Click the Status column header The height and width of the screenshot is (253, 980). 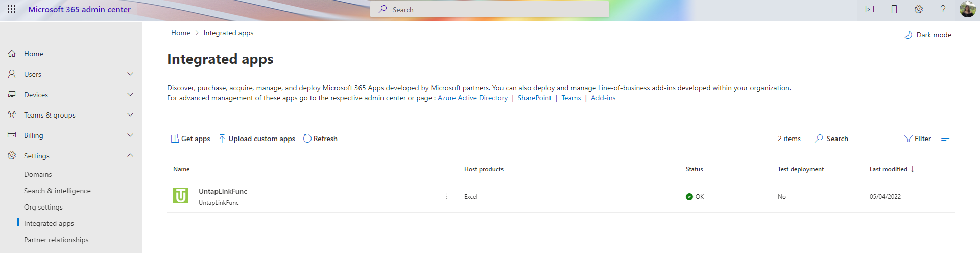694,169
